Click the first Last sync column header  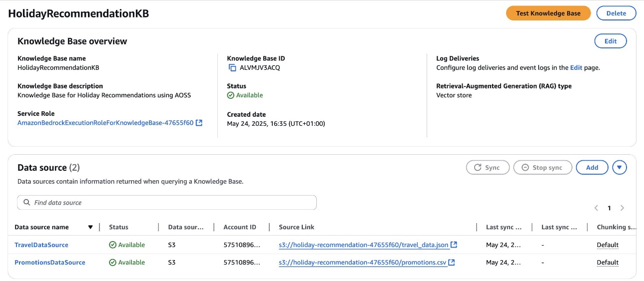coord(504,227)
